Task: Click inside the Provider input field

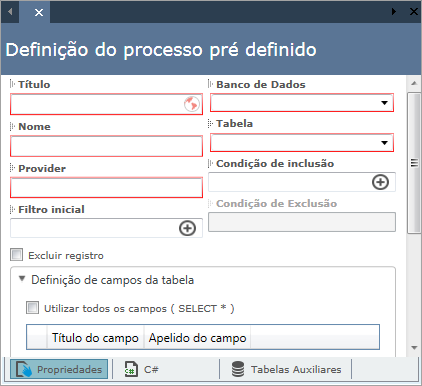Action: [106, 187]
